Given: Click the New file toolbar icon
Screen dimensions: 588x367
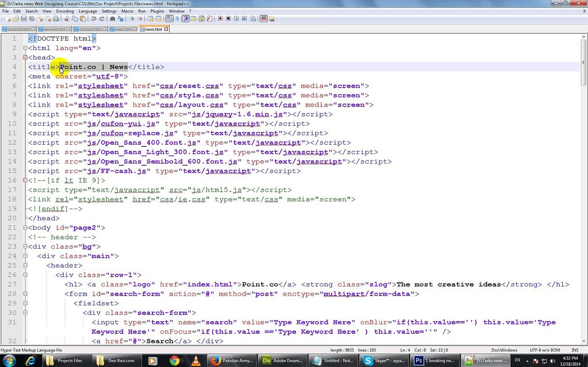Looking at the screenshot, I should click(x=8, y=18).
